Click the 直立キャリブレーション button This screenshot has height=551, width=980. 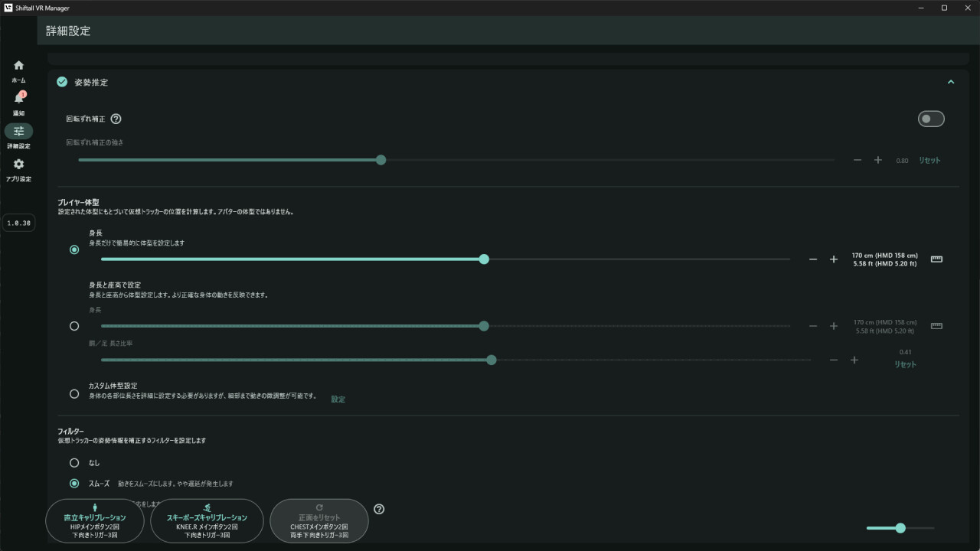(x=94, y=520)
